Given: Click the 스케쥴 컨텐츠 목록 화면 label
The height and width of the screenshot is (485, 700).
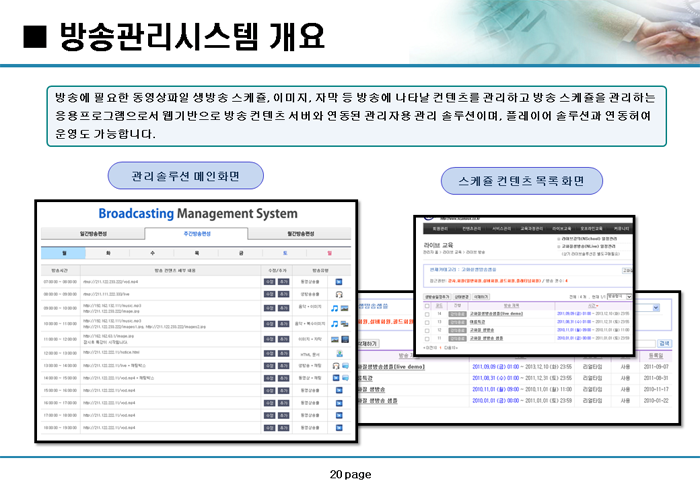Looking at the screenshot, I should coord(522,181).
